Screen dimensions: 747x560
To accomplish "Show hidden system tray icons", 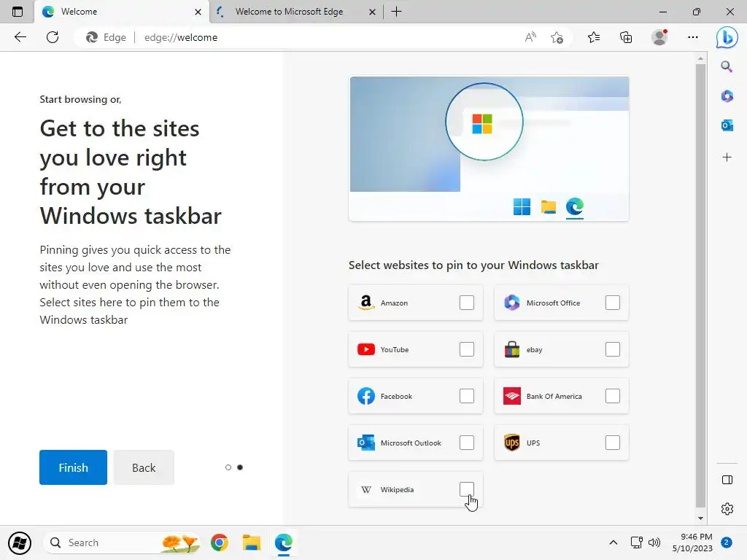I will coord(614,542).
